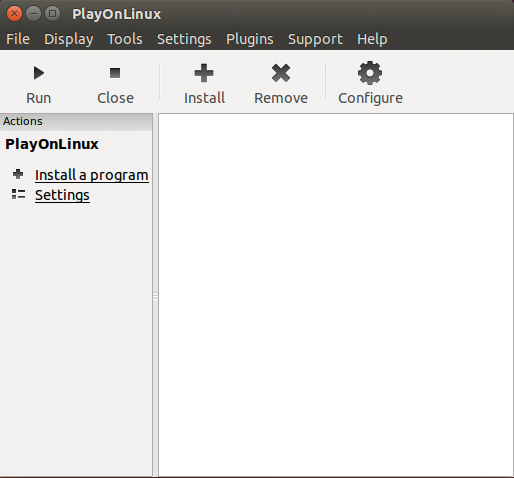Click the splitter handle between panels
This screenshot has height=478, width=514.
coord(155,296)
